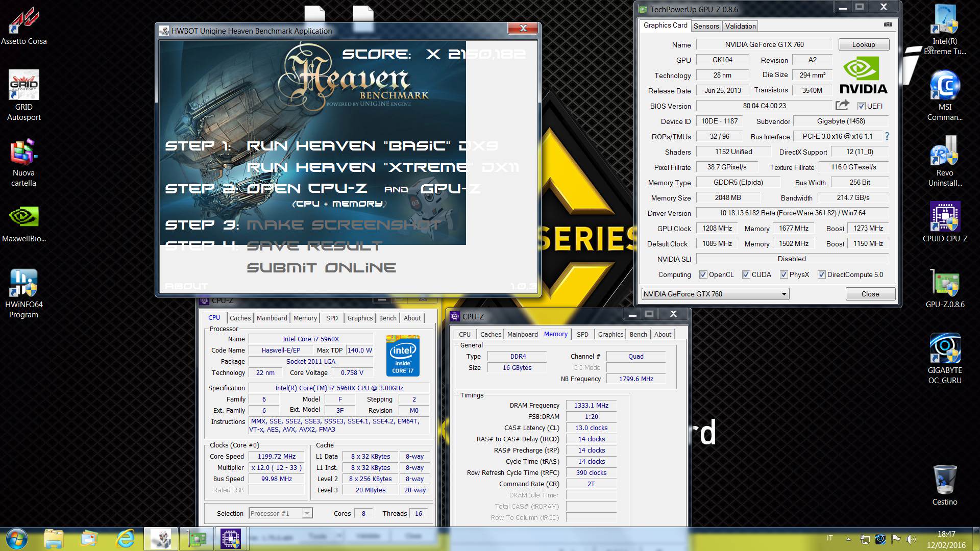
Task: Switch to Sensors tab in GPU-Z
Action: [x=706, y=26]
